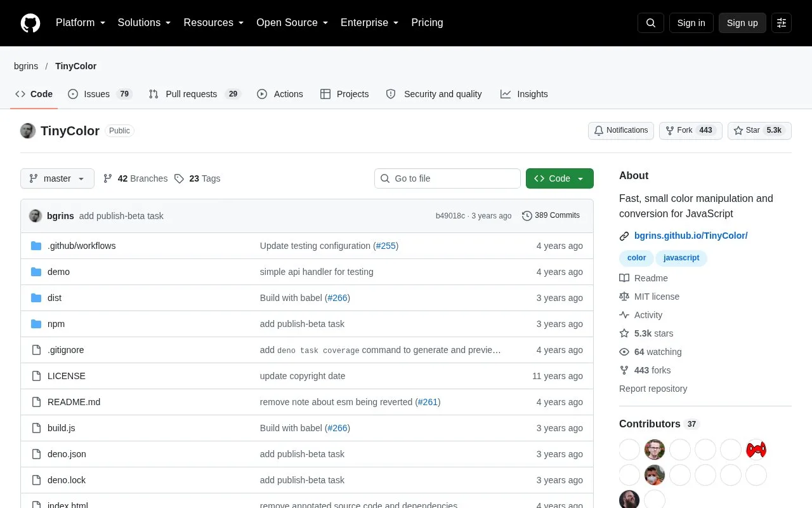Click the commit history clock icon
This screenshot has width=812, height=508.
click(x=527, y=216)
